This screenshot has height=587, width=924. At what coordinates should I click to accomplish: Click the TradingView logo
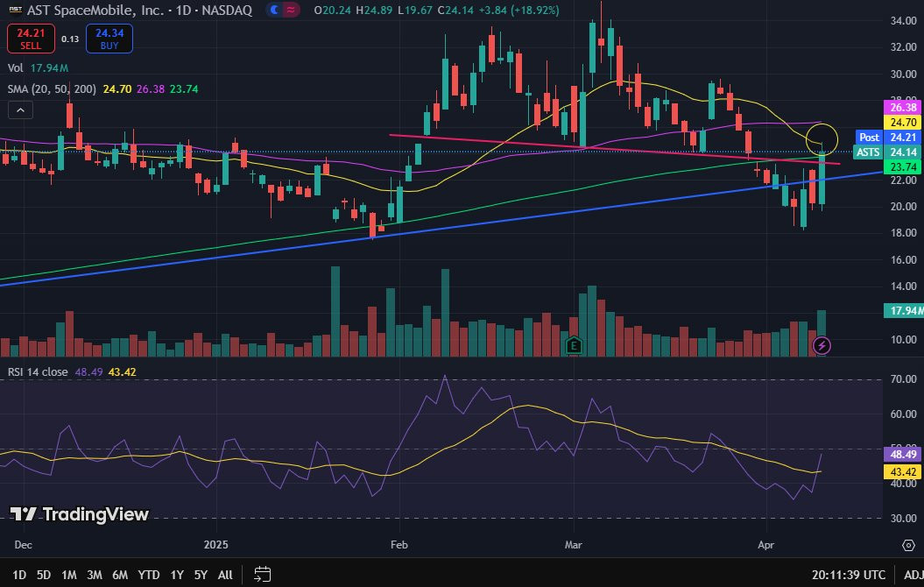(79, 514)
